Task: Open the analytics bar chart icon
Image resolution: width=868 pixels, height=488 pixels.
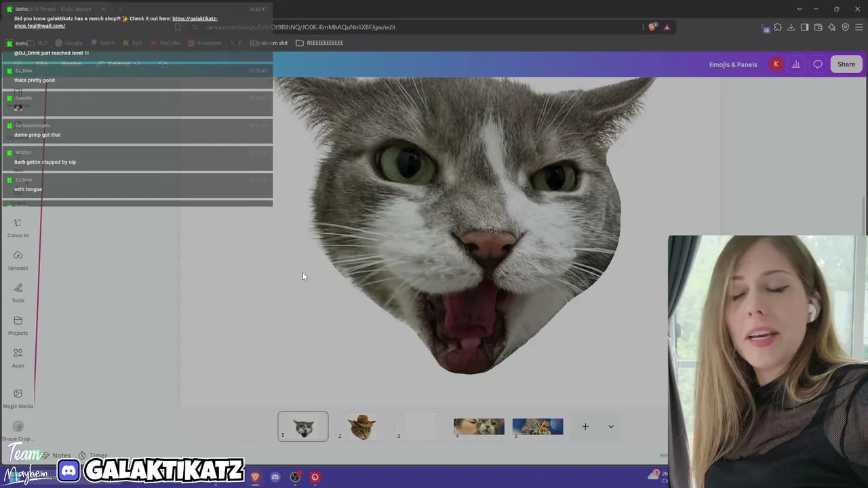Action: click(796, 64)
